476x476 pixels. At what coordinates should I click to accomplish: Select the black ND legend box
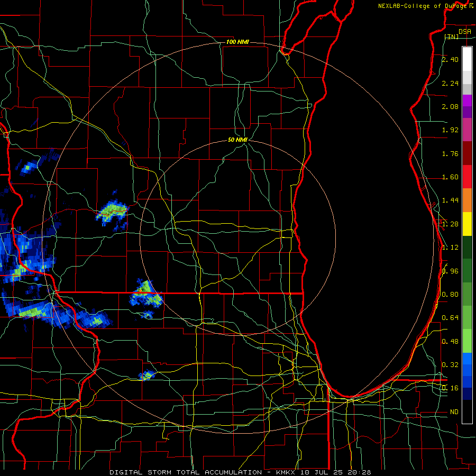click(x=467, y=411)
